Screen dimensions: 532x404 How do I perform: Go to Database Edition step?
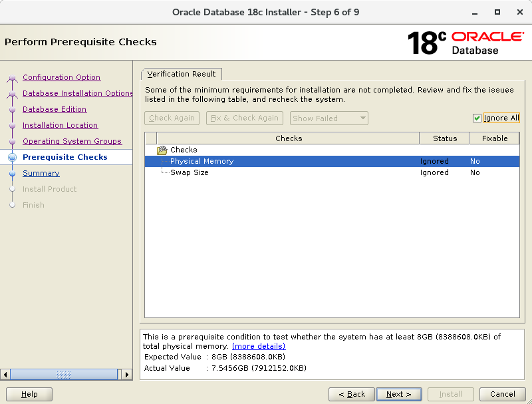click(55, 109)
